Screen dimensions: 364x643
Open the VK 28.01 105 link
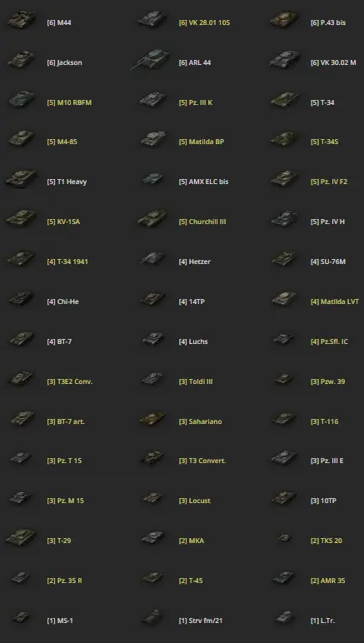[x=204, y=23]
